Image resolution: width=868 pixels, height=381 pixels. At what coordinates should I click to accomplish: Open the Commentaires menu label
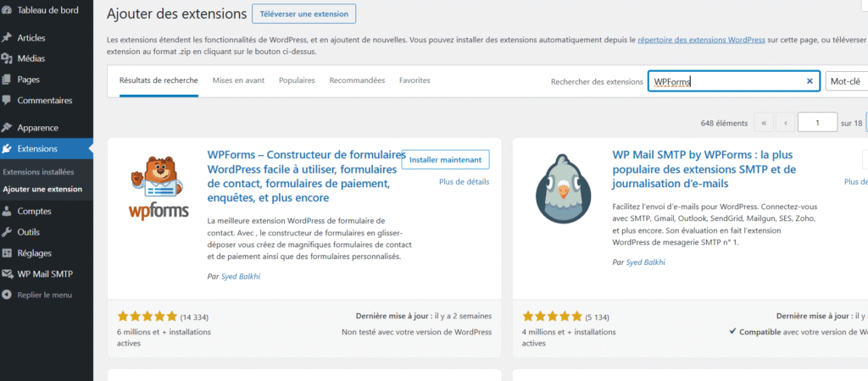(45, 101)
